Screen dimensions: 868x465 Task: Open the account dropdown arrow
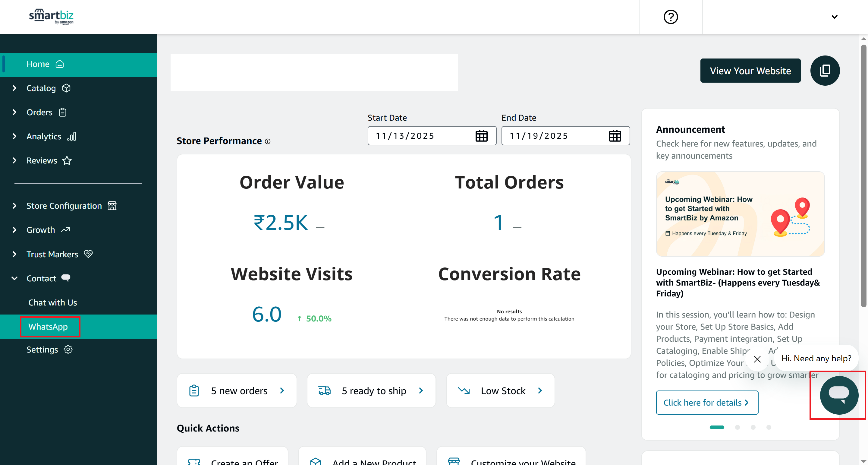tap(834, 17)
